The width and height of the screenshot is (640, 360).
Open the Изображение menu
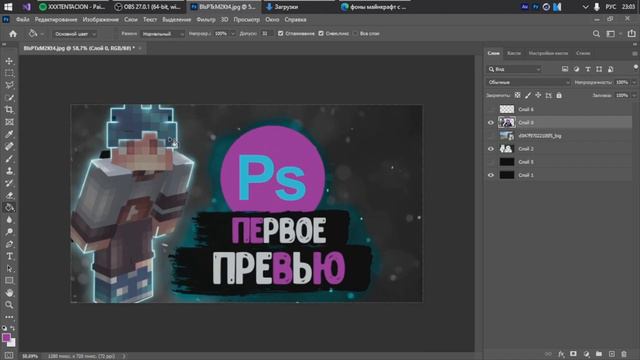(x=100, y=20)
